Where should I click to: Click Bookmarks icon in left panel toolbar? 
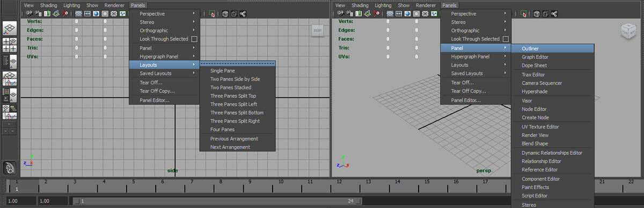tap(47, 13)
